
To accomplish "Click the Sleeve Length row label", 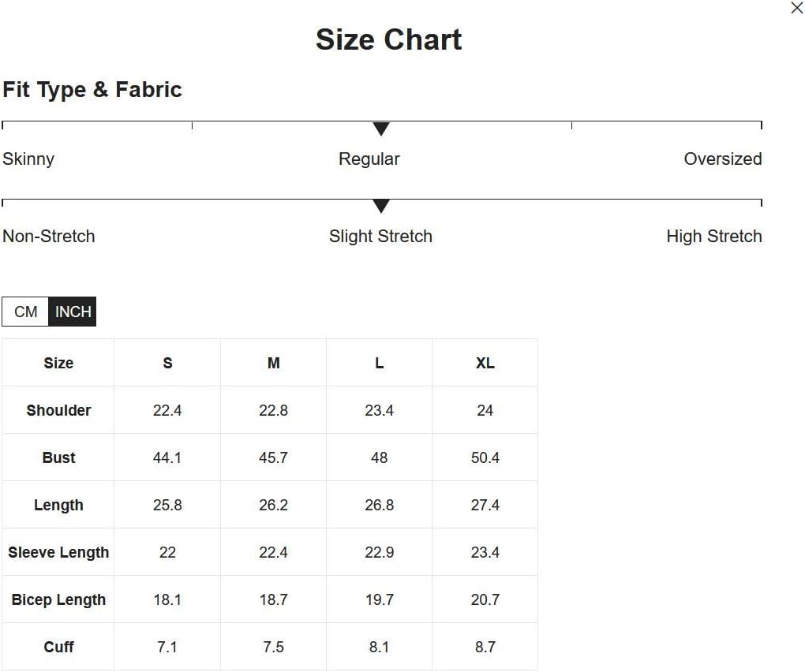I will [x=58, y=552].
